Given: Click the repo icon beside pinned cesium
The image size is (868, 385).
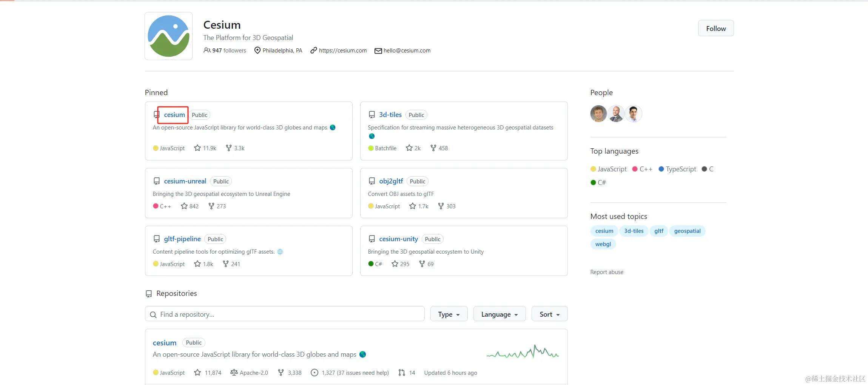Looking at the screenshot, I should [157, 115].
